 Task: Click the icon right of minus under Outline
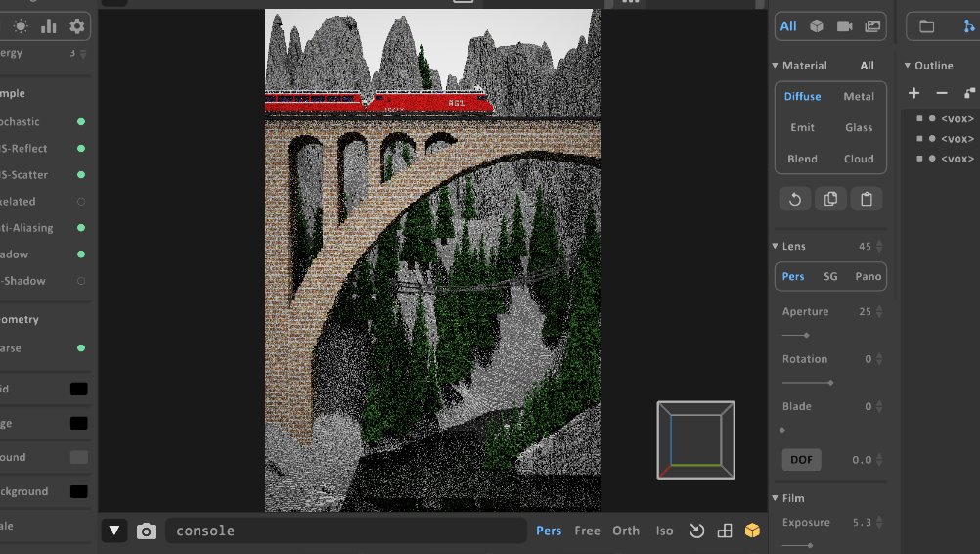pyautogui.click(x=969, y=93)
